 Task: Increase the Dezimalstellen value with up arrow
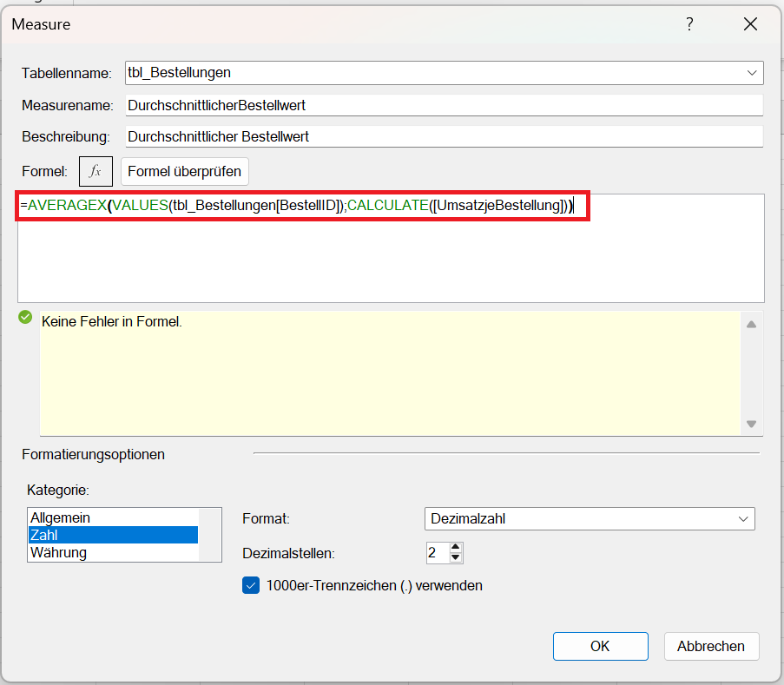[457, 547]
